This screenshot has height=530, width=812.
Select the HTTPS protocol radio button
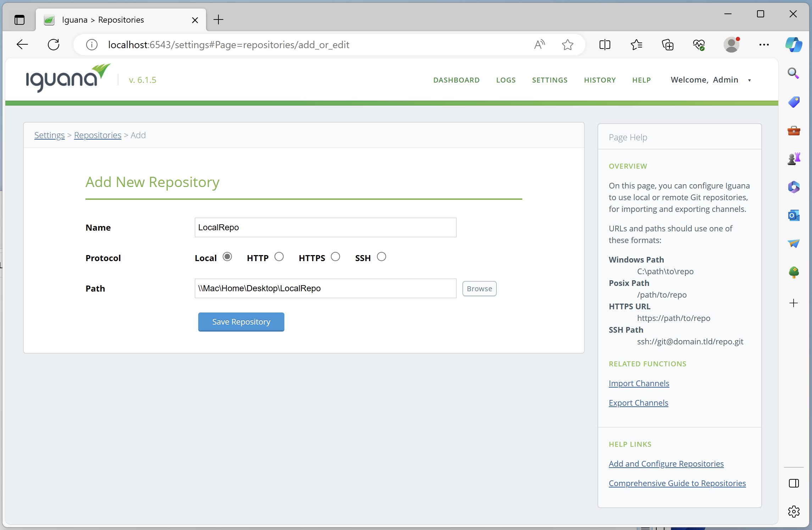pos(335,257)
